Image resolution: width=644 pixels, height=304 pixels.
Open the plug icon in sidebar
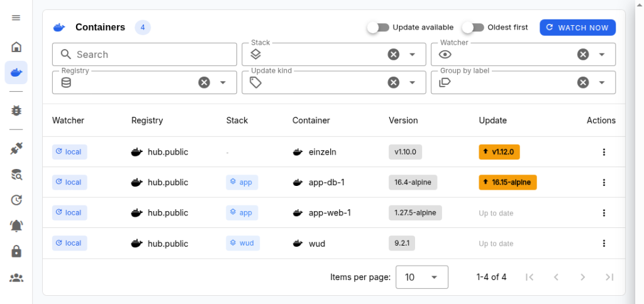(x=16, y=148)
